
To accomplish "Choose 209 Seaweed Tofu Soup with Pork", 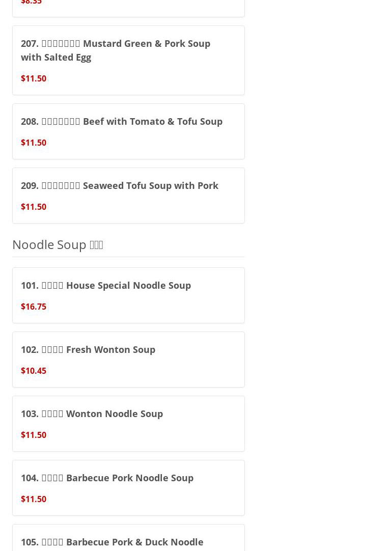I will click(x=120, y=185).
